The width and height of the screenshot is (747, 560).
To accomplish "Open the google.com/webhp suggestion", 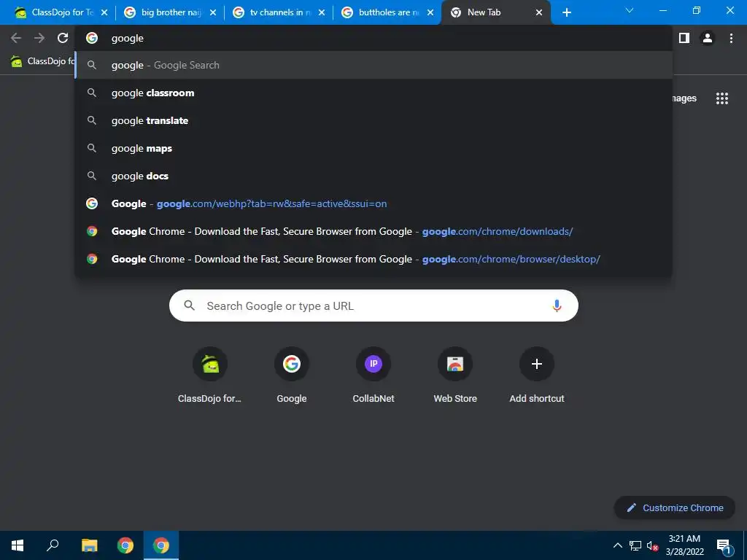I will click(373, 204).
